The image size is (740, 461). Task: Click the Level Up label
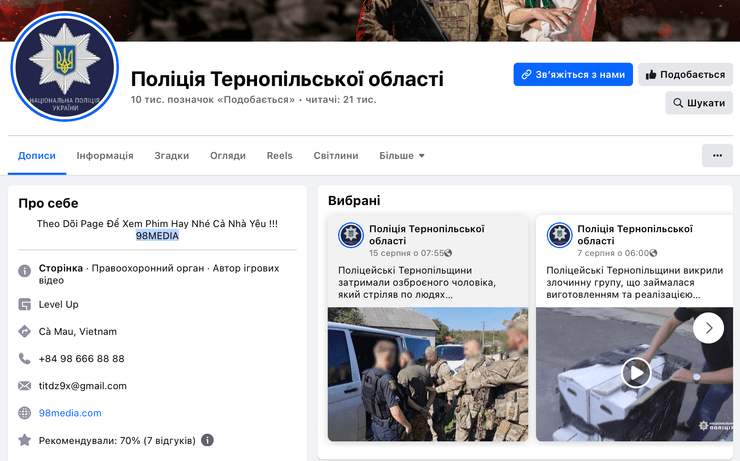[59, 304]
